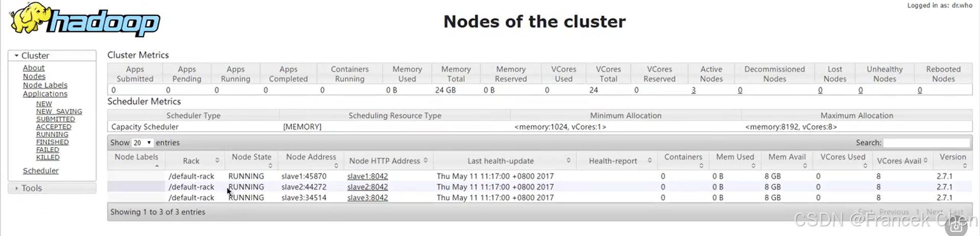Sort by Mem Avail column

coord(805,166)
